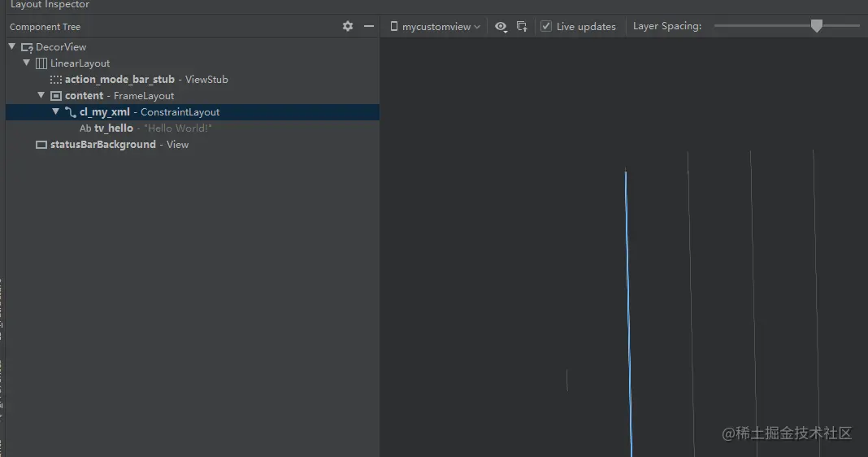This screenshot has width=868, height=457.
Task: Collapse the cl_my_xml ConstraintLayout node
Action: point(56,111)
